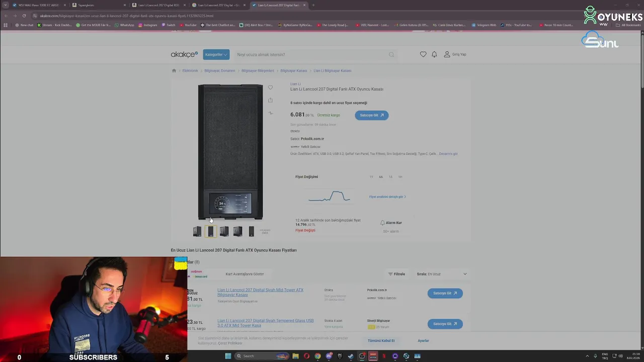Click the search magnifier icon

pos(391,54)
